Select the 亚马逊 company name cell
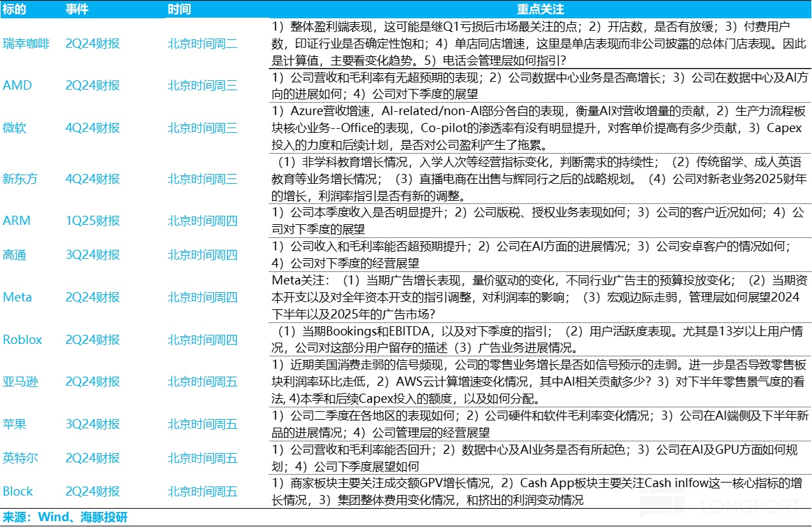812x527 pixels. pos(20,381)
